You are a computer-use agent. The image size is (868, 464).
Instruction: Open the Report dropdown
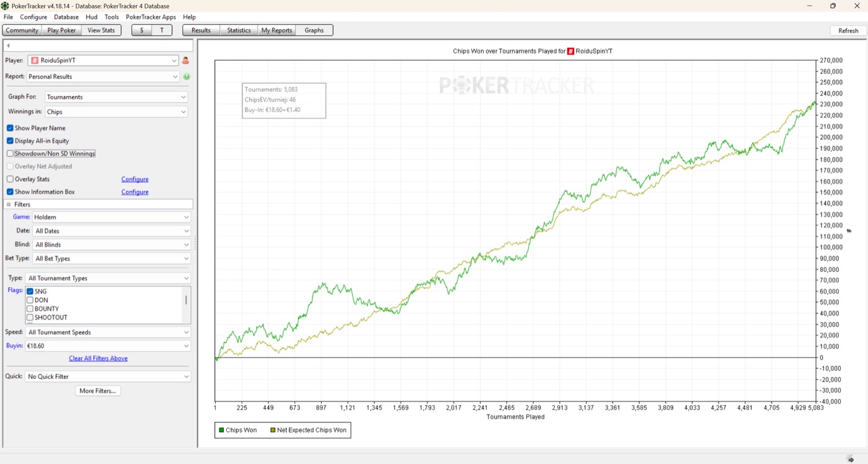click(103, 77)
